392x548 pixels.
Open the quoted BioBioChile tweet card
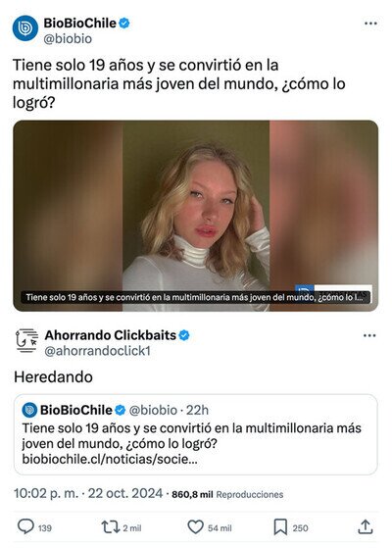(196, 434)
